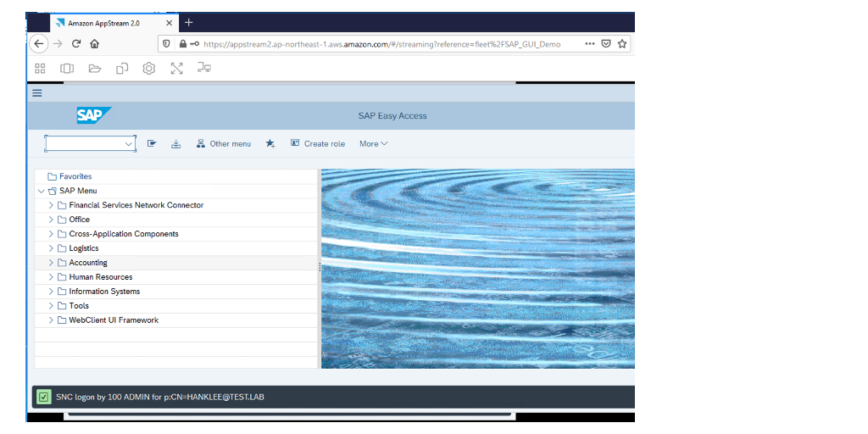Reload the browser page
Viewport: 868px width, 434px height.
(x=76, y=44)
